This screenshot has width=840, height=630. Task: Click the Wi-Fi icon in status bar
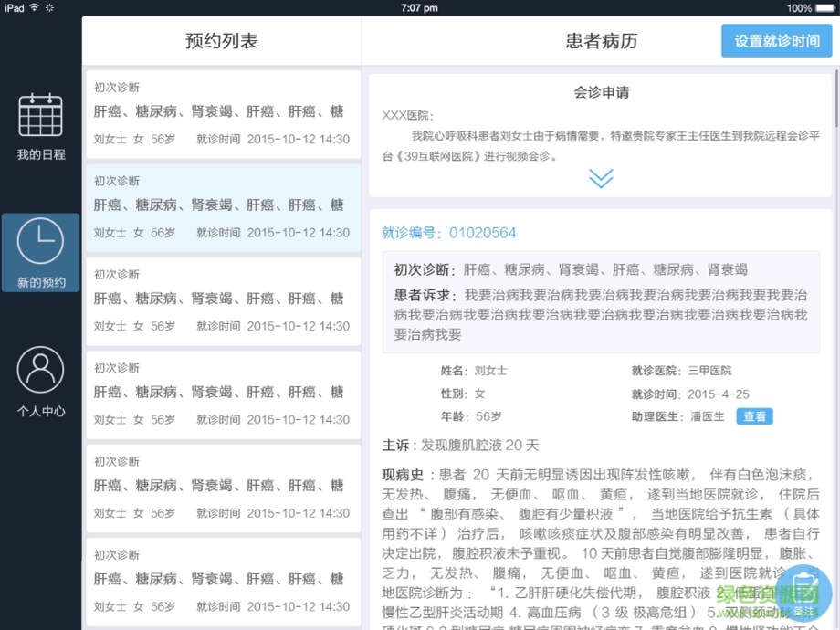35,7
